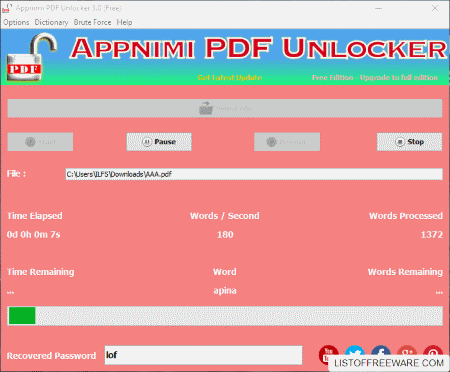Click inside the File path field
The image size is (450, 372).
pos(254,174)
